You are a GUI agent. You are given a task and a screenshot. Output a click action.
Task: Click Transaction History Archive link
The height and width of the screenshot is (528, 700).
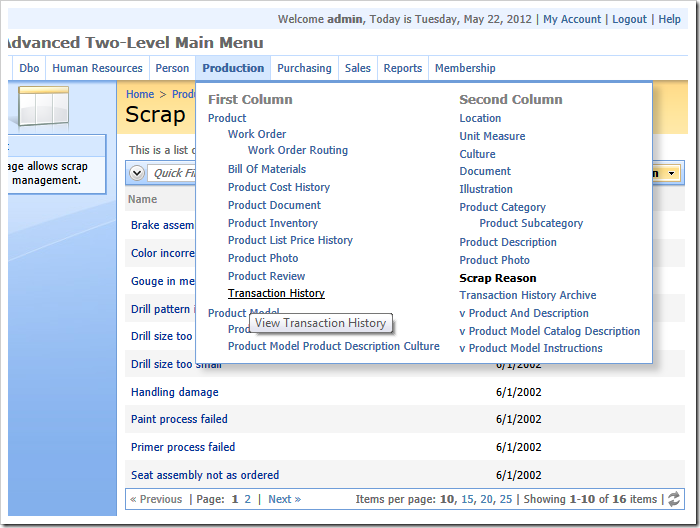[527, 295]
